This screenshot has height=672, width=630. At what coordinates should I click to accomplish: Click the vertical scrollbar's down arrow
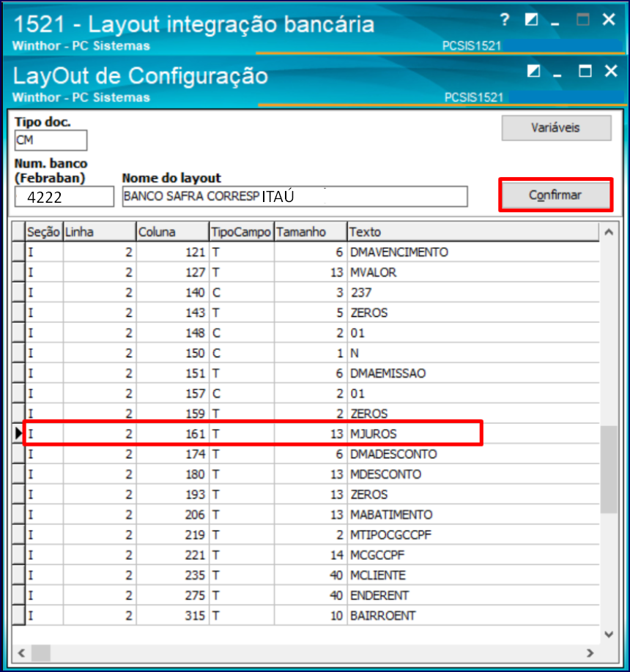(609, 634)
